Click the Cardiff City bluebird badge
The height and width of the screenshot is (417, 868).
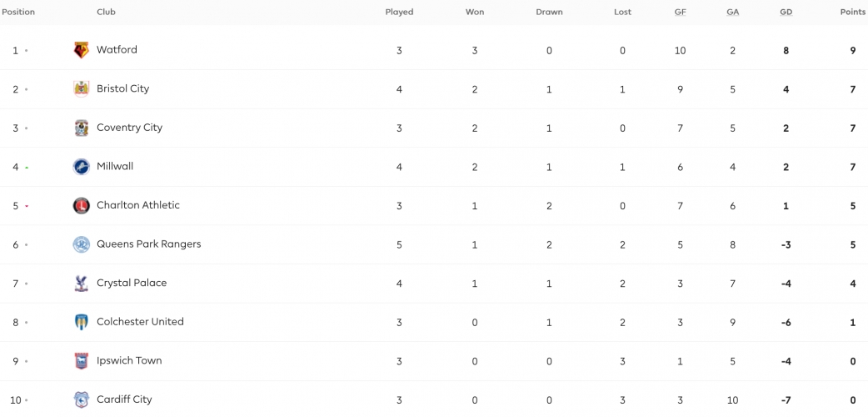pos(82,399)
